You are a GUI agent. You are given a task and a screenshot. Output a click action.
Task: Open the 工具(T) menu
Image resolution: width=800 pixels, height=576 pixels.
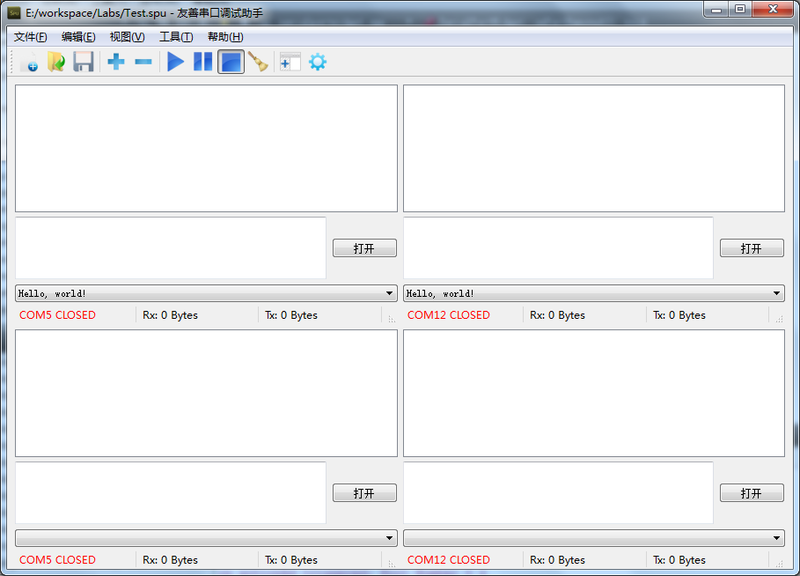click(x=176, y=37)
